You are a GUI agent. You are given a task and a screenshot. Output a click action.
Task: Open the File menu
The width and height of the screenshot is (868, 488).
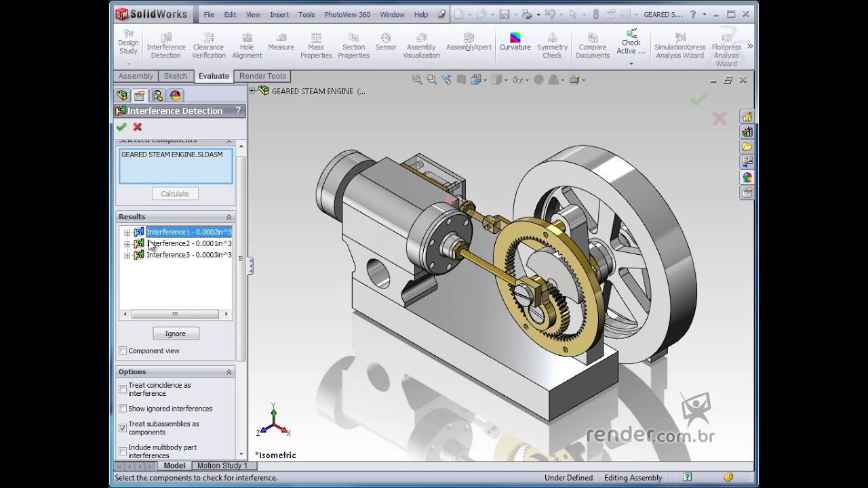click(209, 14)
